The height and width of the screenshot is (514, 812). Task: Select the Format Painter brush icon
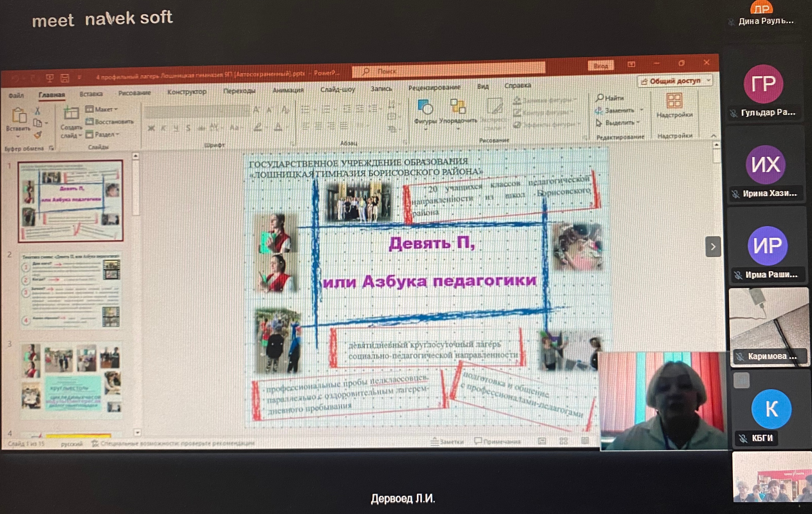38,135
